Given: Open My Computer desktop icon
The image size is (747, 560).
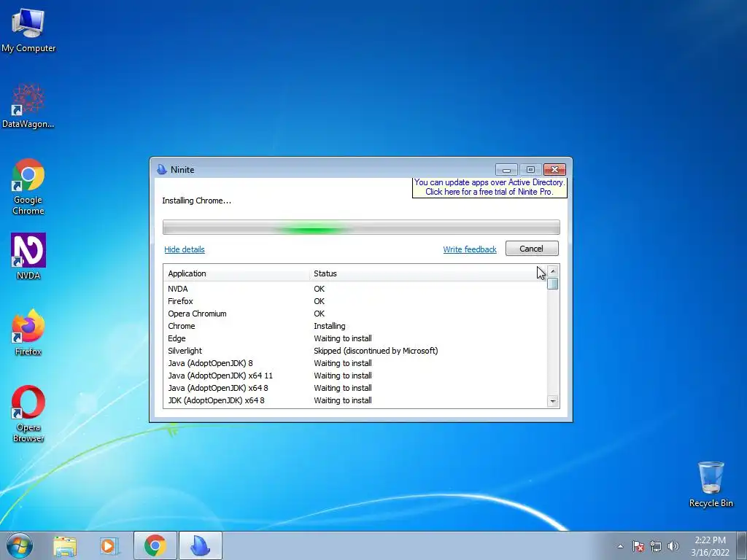Looking at the screenshot, I should 28,30.
